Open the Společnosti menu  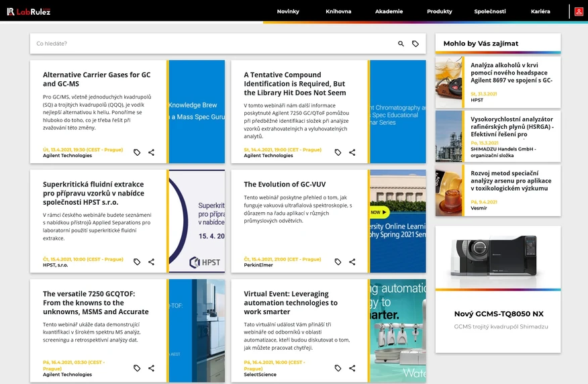coord(490,11)
